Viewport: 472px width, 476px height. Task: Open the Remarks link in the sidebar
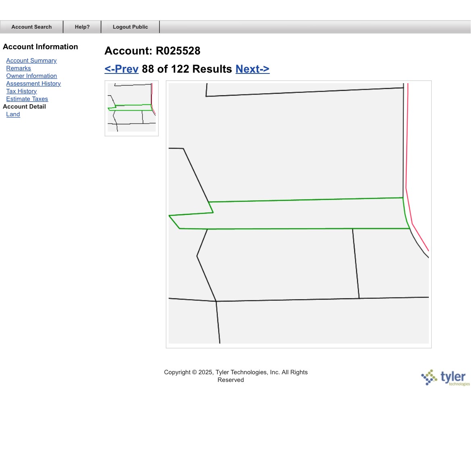[19, 68]
